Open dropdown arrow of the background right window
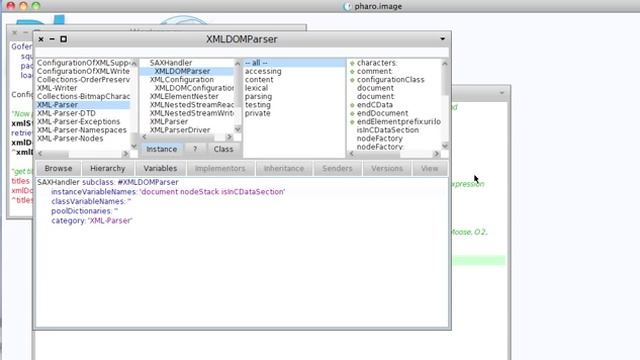640x360 pixels. (x=502, y=93)
